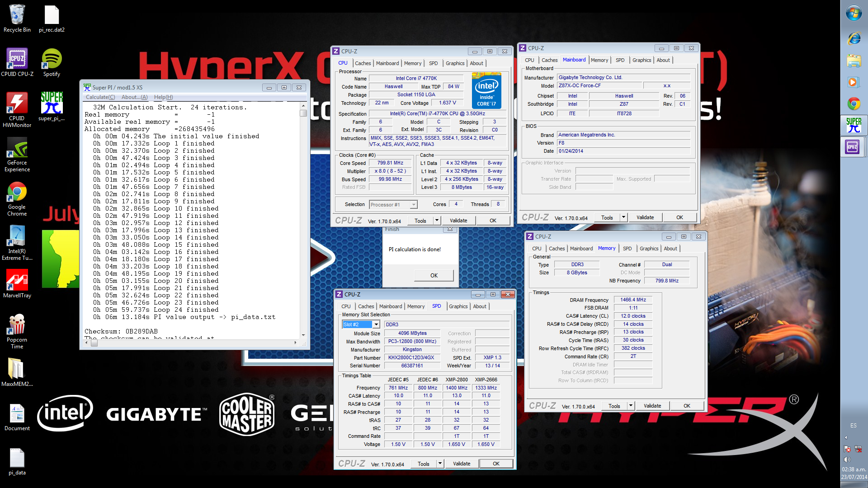The image size is (868, 488).
Task: Click the Z87X-OC Force-CF model field
Action: [x=599, y=86]
